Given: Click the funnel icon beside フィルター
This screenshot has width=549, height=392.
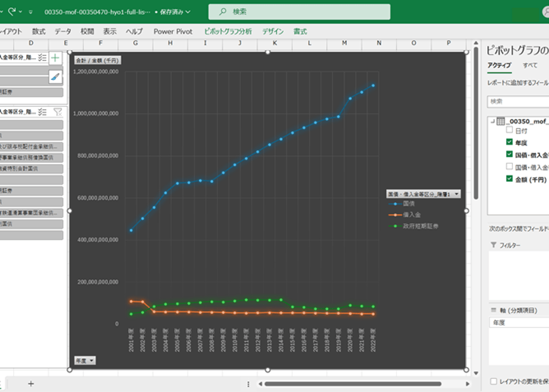Looking at the screenshot, I should tap(493, 245).
